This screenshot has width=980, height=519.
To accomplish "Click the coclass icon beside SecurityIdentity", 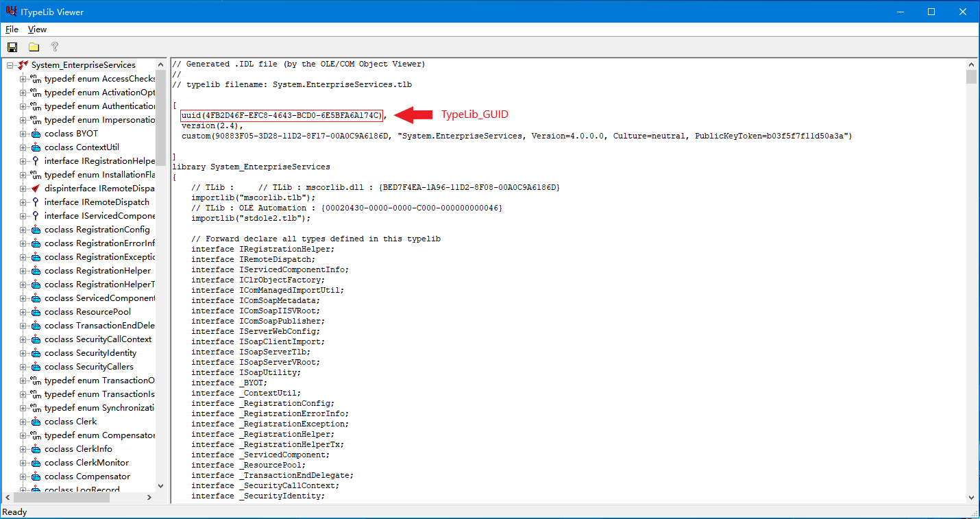I will coord(36,353).
